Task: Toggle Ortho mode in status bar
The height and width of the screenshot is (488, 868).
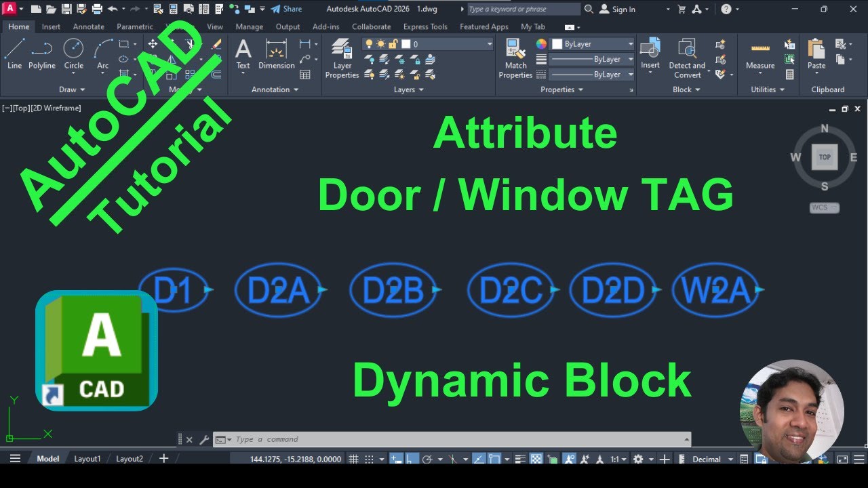Action: tap(412, 459)
